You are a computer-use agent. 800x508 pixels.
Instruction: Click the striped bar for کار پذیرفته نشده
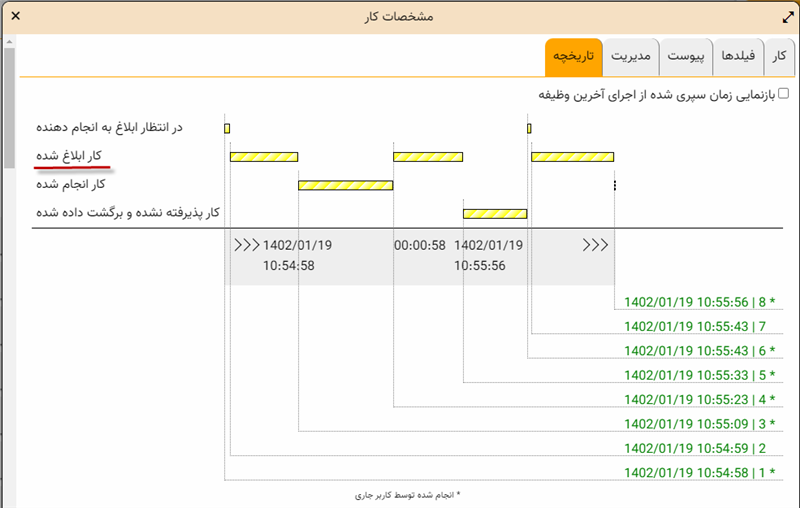[494, 213]
